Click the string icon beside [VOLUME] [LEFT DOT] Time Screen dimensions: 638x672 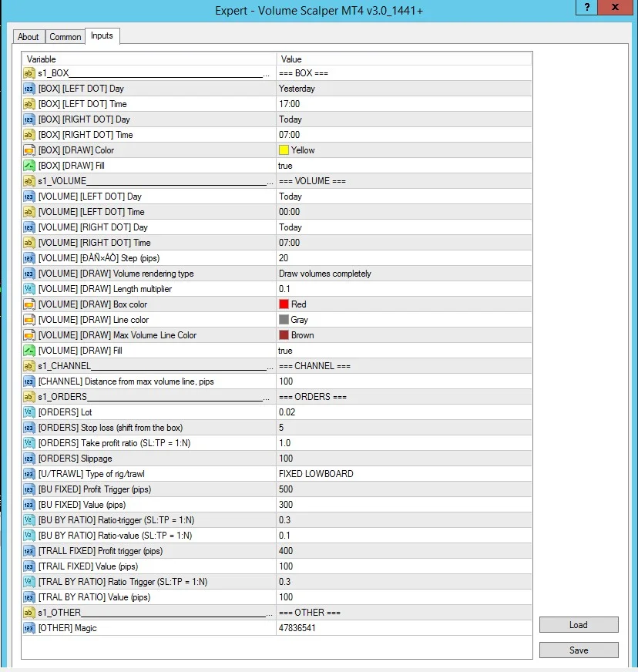(x=29, y=212)
